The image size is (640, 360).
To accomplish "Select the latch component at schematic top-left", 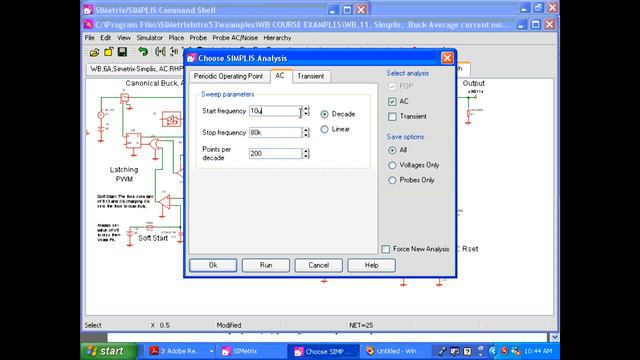I will click(124, 98).
